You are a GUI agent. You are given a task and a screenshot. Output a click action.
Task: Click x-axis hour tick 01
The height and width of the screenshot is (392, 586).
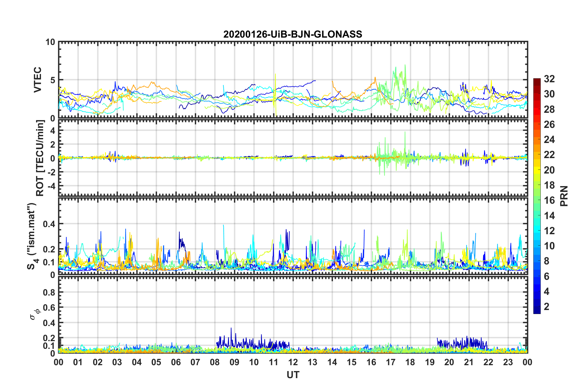(x=78, y=362)
